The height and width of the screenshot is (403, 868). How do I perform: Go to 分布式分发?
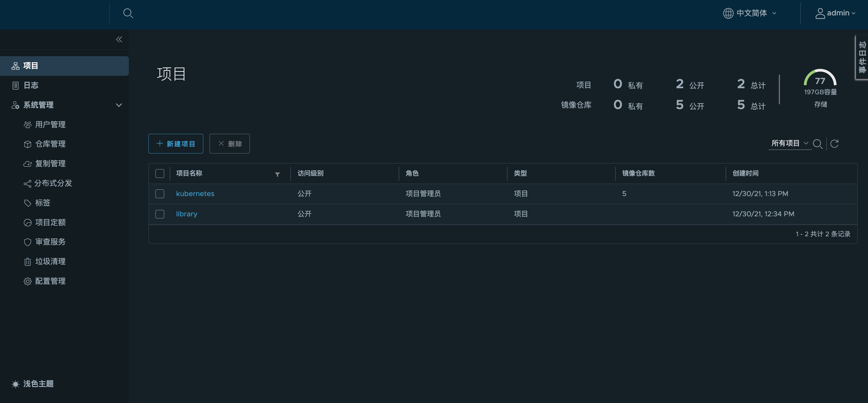[53, 183]
